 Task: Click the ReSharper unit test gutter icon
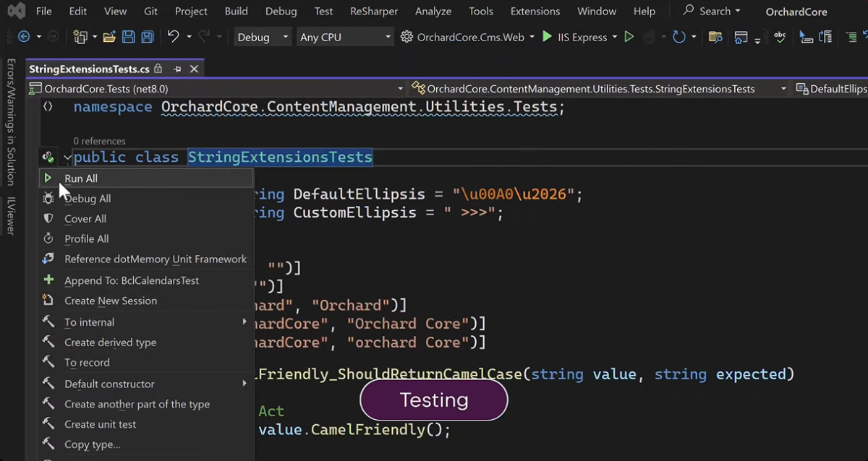coord(48,157)
